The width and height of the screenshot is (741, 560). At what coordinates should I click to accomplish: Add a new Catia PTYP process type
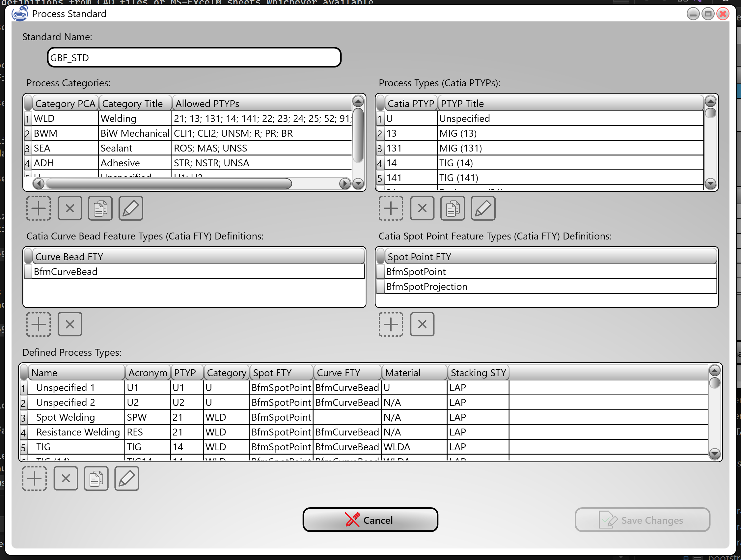pyautogui.click(x=391, y=208)
